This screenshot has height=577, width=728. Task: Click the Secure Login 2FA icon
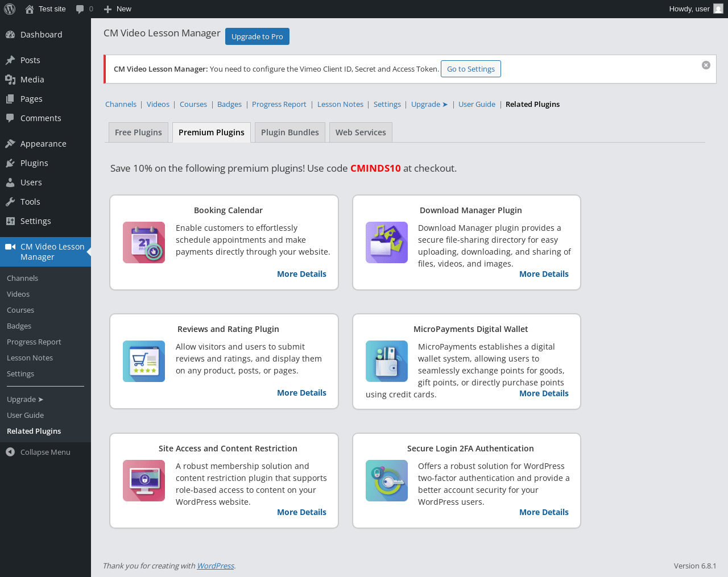(387, 481)
